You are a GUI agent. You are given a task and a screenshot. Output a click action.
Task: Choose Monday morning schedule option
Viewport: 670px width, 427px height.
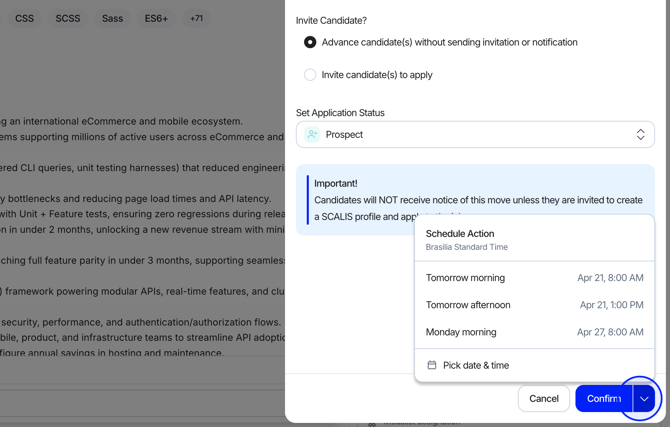pyautogui.click(x=534, y=332)
